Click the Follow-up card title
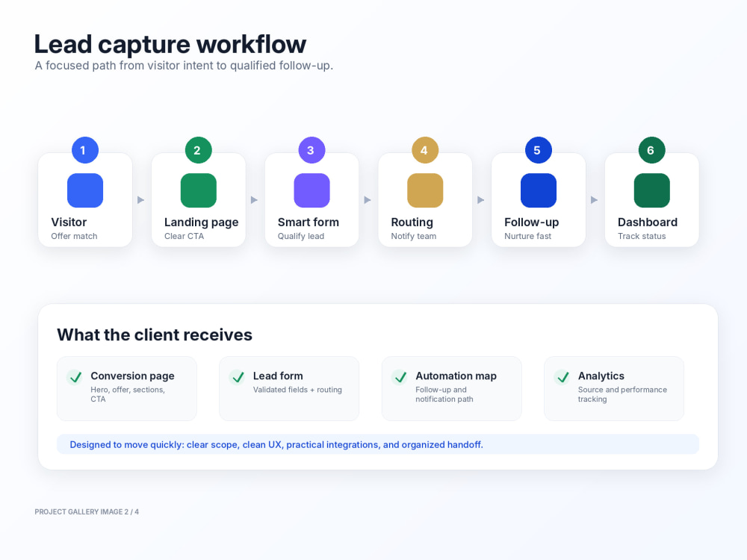Image resolution: width=747 pixels, height=560 pixels. coord(532,223)
